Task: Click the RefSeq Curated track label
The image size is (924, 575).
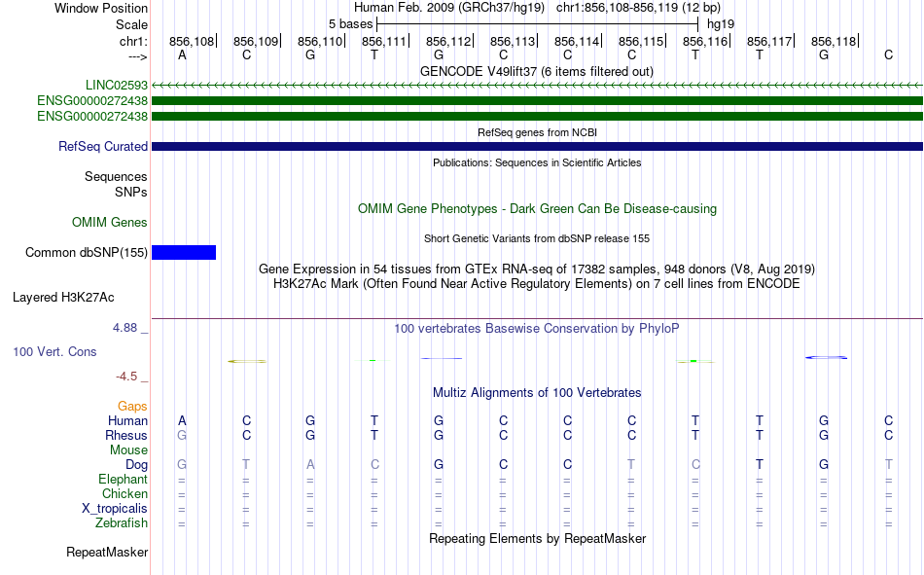Action: (103, 146)
